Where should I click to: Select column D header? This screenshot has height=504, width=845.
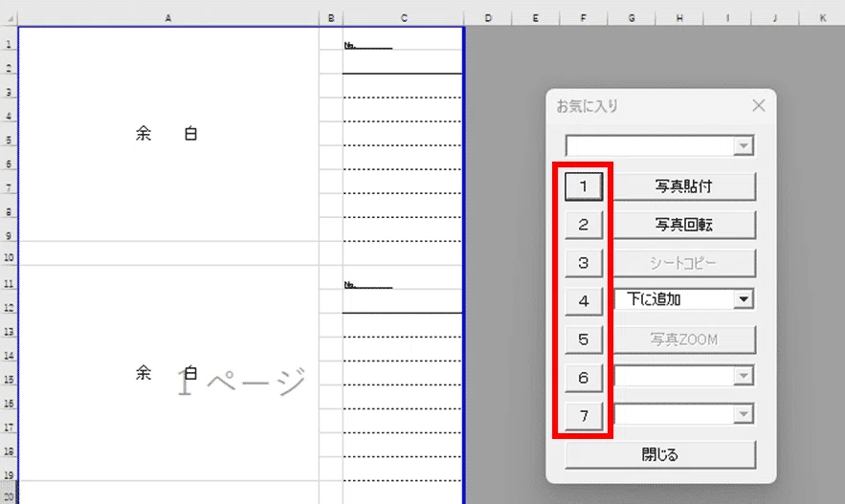[488, 18]
